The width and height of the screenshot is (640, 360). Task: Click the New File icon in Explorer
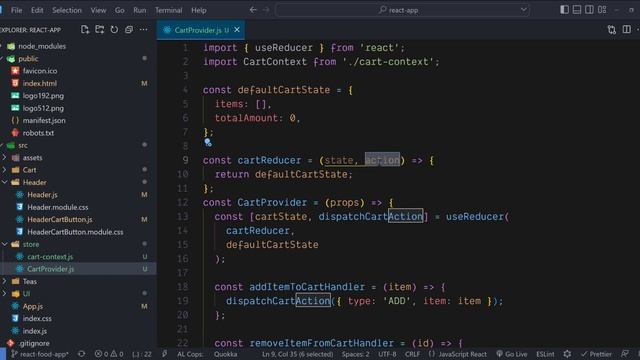(x=85, y=29)
